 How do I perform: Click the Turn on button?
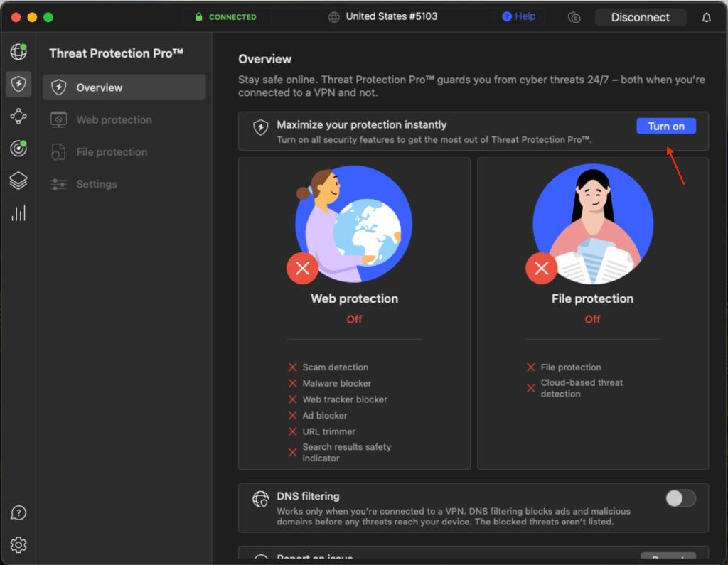pyautogui.click(x=665, y=127)
